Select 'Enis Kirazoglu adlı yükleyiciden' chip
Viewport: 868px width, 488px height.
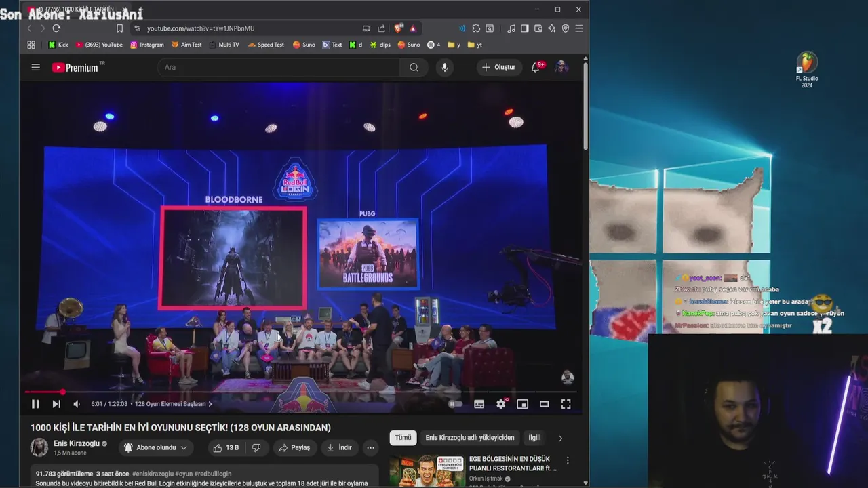pyautogui.click(x=470, y=438)
